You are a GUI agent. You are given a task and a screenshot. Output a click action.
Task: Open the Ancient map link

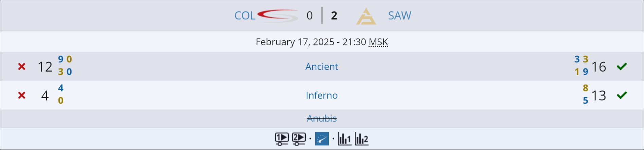tap(322, 67)
